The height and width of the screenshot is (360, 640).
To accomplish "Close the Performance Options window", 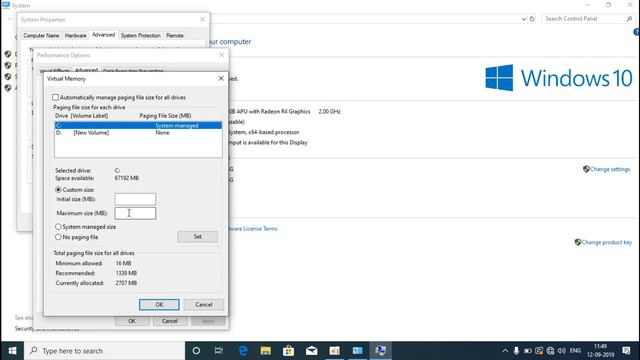I will point(222,55).
